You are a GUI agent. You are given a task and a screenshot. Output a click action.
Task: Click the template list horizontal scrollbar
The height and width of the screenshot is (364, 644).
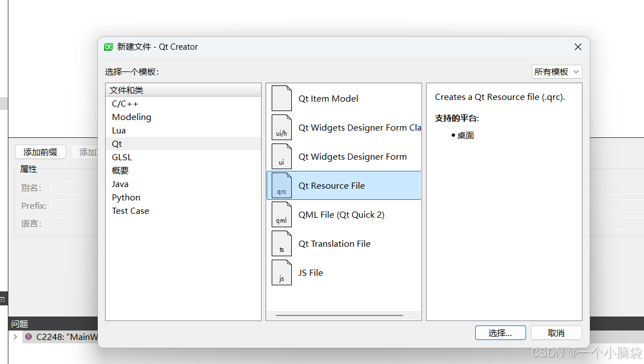coord(339,315)
